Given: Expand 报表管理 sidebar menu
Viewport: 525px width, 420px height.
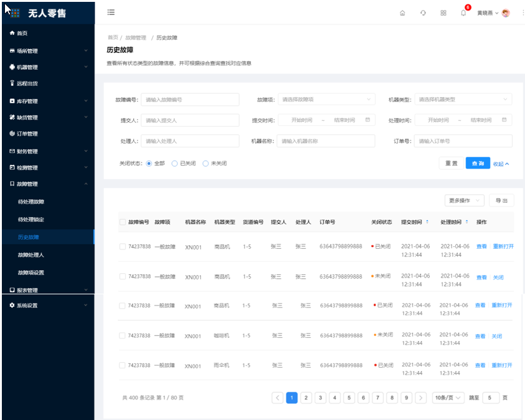Looking at the screenshot, I should [x=49, y=290].
